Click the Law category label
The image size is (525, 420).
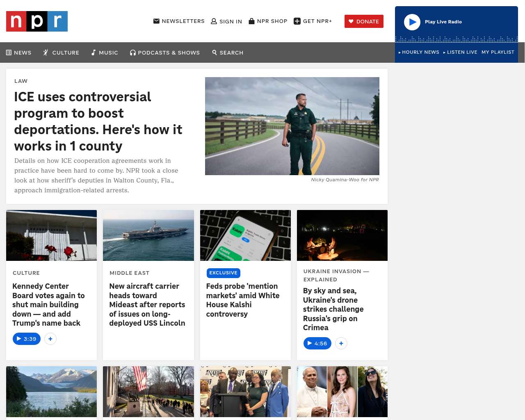(21, 81)
